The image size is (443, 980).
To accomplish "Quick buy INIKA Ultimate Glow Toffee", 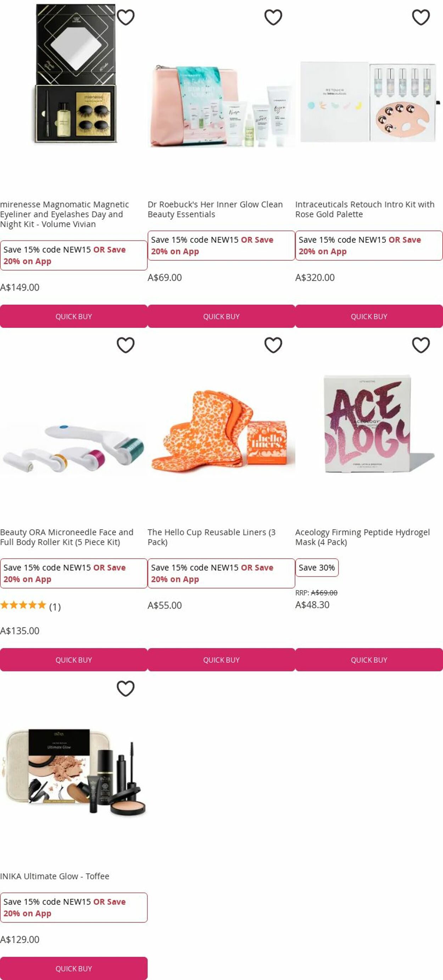I will [74, 968].
